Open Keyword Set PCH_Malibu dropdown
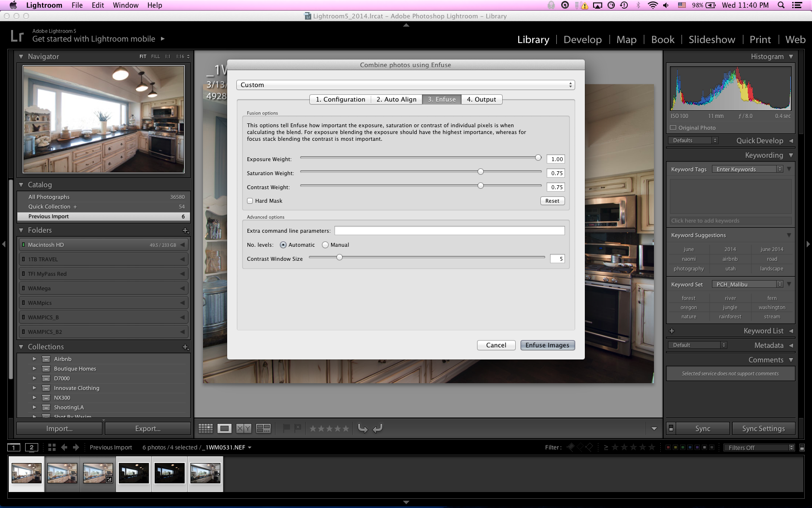The width and height of the screenshot is (812, 508). (x=747, y=284)
